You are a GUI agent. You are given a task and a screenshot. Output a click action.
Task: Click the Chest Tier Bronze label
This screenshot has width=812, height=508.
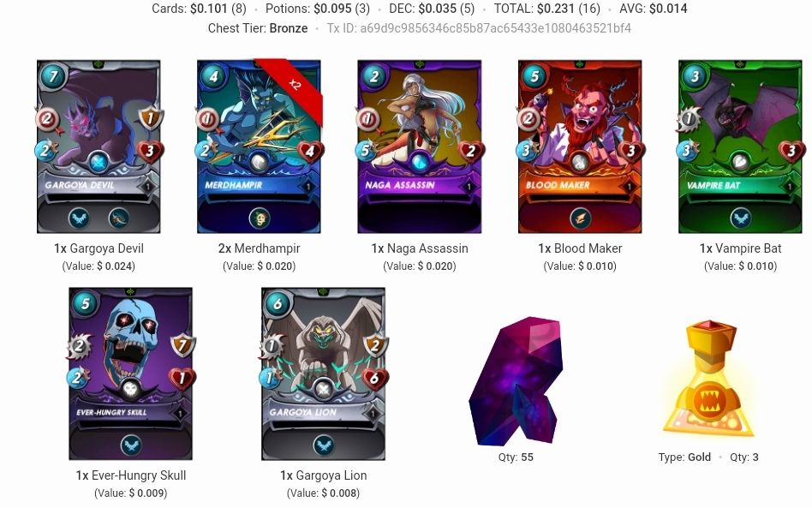coord(258,28)
